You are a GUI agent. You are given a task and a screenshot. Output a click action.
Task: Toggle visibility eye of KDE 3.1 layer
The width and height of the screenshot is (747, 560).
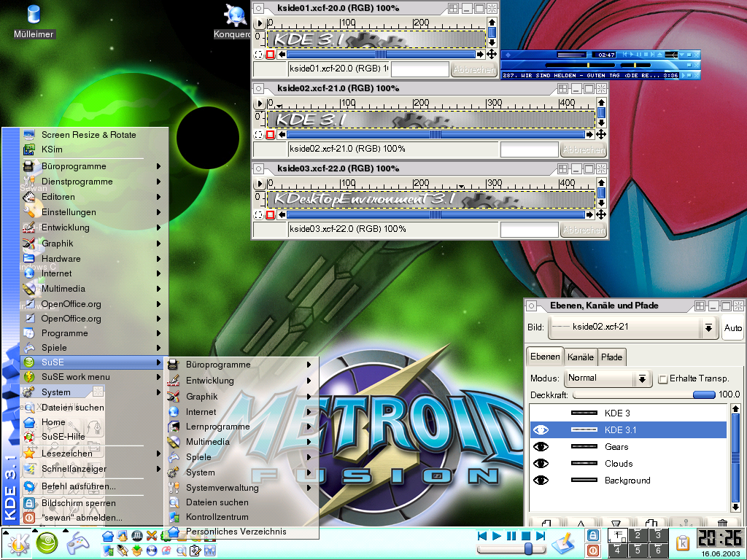541,430
